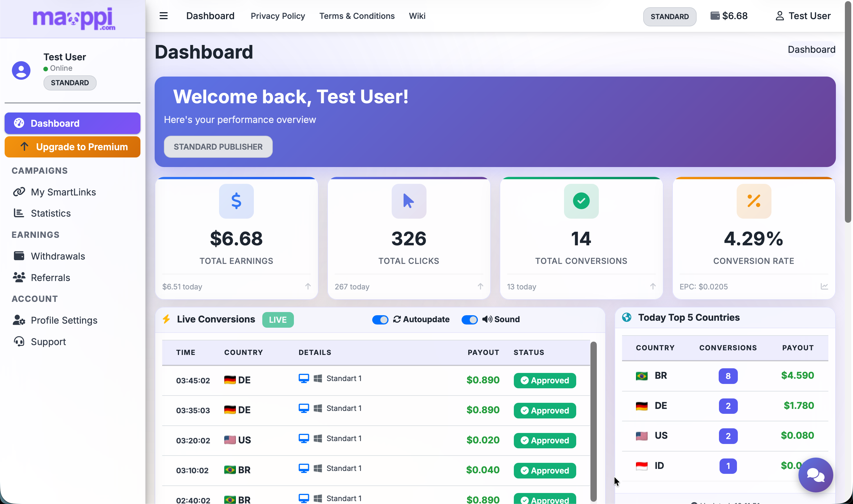This screenshot has width=853, height=504.
Task: Click the wallet balance icon in header
Action: coord(715,16)
